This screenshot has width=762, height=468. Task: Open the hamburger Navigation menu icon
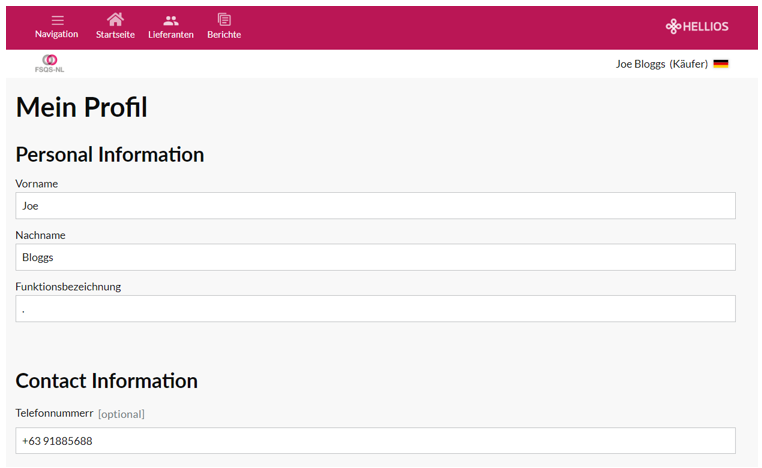pos(57,20)
